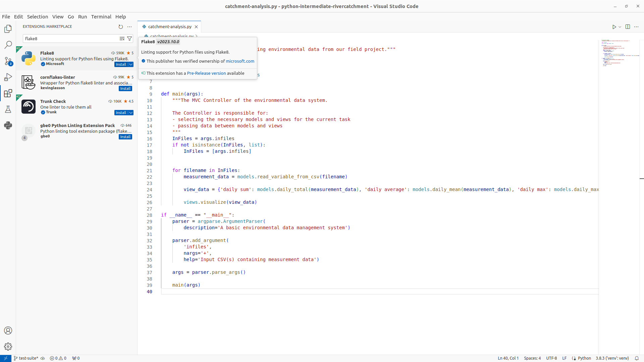Change the UTF-8 file encoding
The height and width of the screenshot is (362, 644).
click(551, 358)
